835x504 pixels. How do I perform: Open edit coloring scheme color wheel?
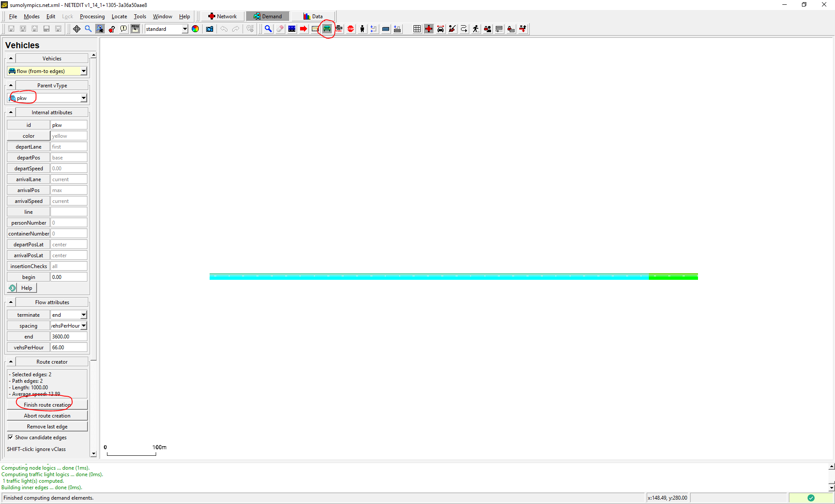(195, 29)
